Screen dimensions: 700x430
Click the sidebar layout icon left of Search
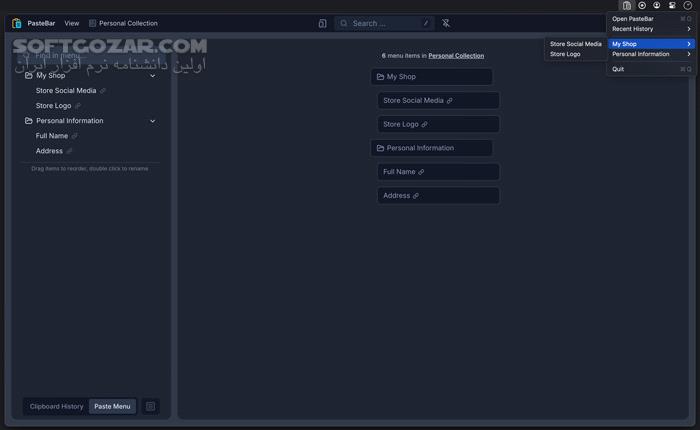[322, 23]
